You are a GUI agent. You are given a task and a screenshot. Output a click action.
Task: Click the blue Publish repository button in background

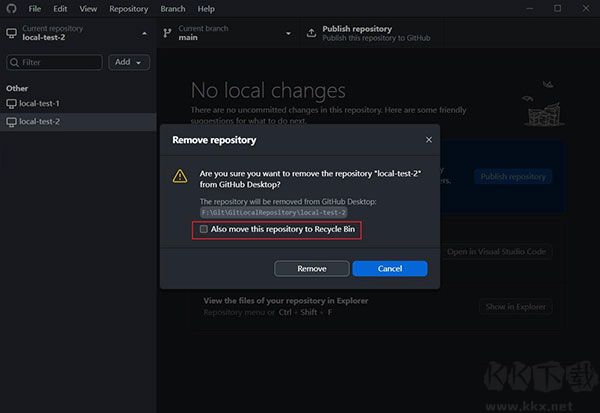pos(513,176)
